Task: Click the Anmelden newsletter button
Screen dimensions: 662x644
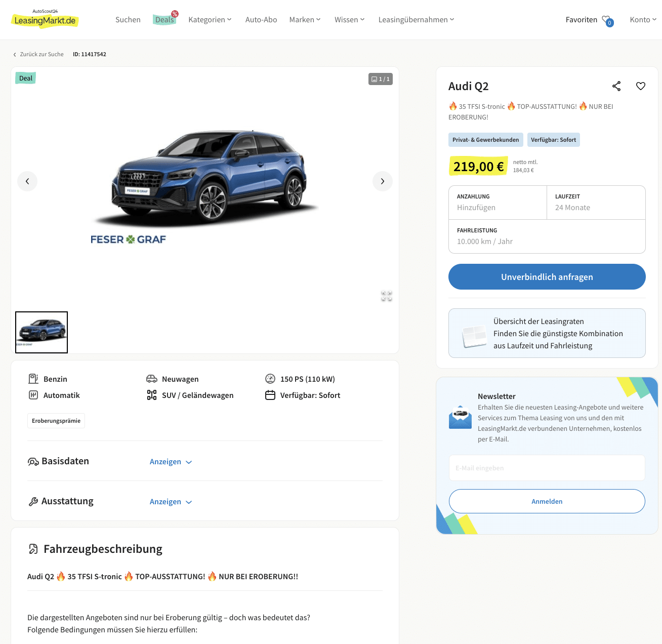Action: [547, 501]
